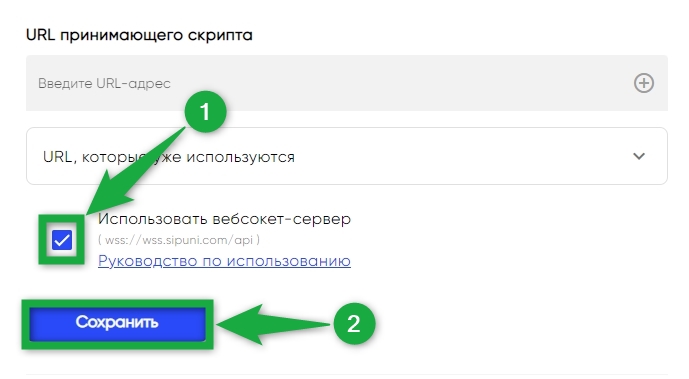Disable the websocket server checkbox
The width and height of the screenshot is (689, 379).
(62, 240)
